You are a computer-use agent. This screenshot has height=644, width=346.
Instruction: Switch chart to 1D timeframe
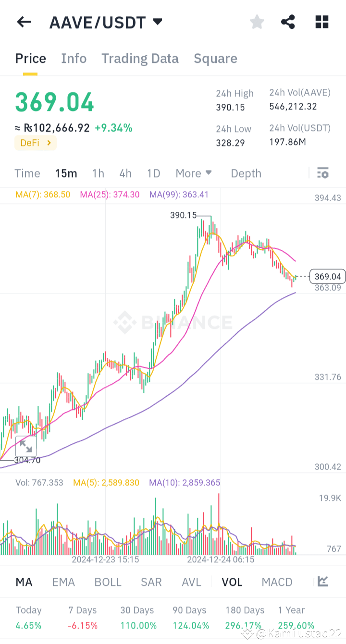(153, 173)
